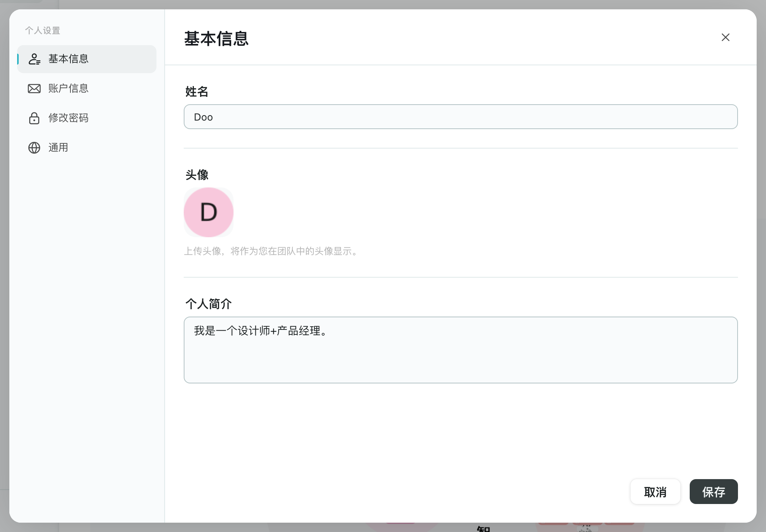The width and height of the screenshot is (766, 532).
Task: Click the 个人简介 text area
Action: [x=461, y=350]
